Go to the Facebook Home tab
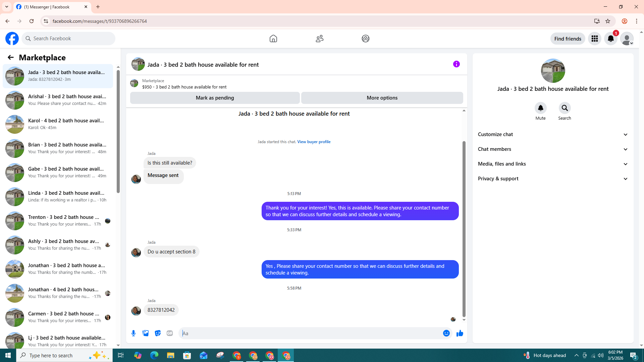The width and height of the screenshot is (644, 362). click(x=273, y=39)
